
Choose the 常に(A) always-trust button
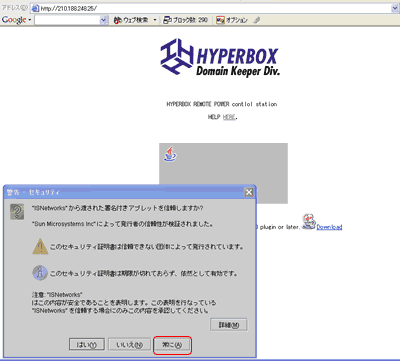click(x=172, y=345)
